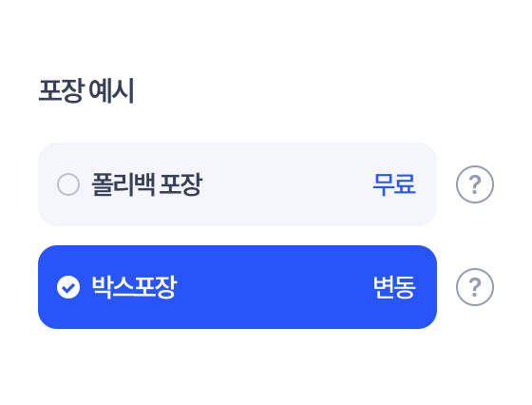
Task: Toggle the checked 박스포장 radio button
Action: pyautogui.click(x=68, y=287)
